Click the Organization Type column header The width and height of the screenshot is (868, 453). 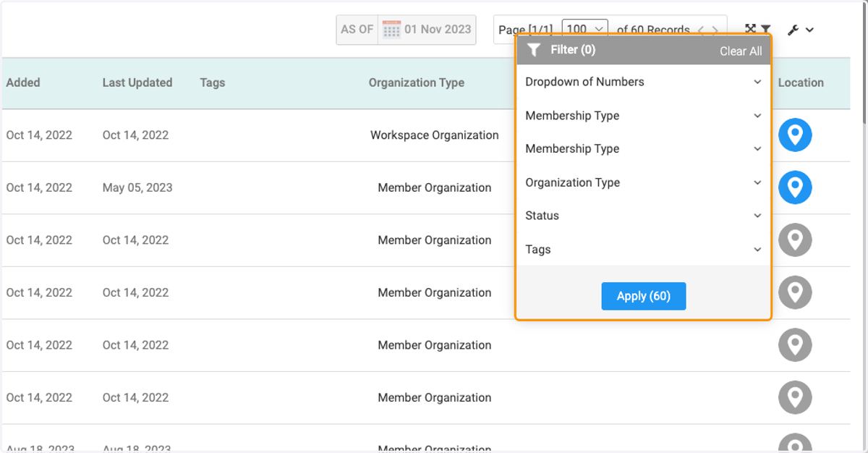tap(417, 82)
